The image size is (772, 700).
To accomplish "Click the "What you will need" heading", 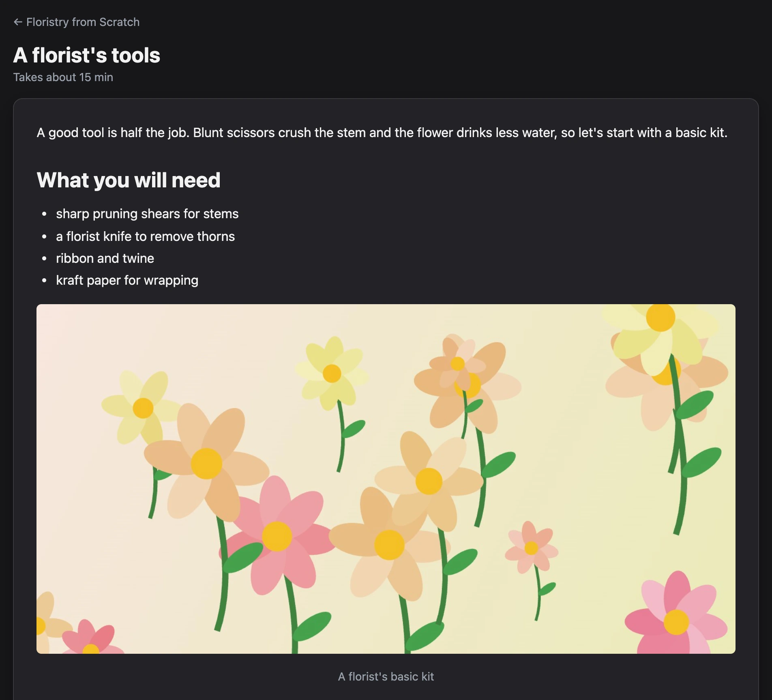I will click(x=129, y=180).
